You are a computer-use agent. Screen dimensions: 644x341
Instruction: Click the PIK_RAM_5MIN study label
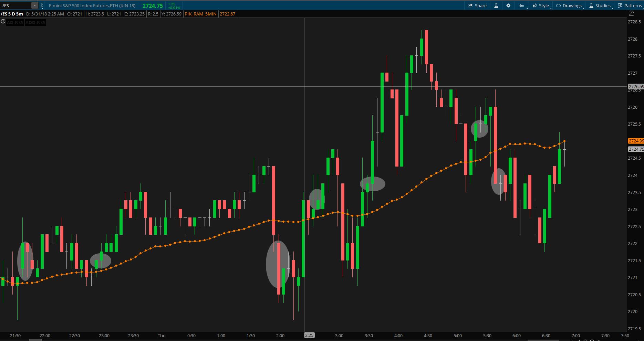click(200, 14)
